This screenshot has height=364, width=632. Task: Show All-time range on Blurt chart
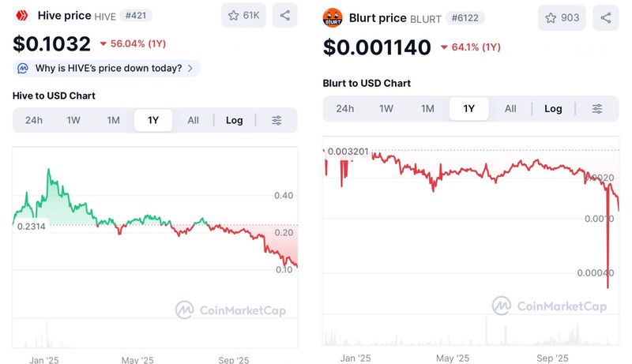point(510,108)
